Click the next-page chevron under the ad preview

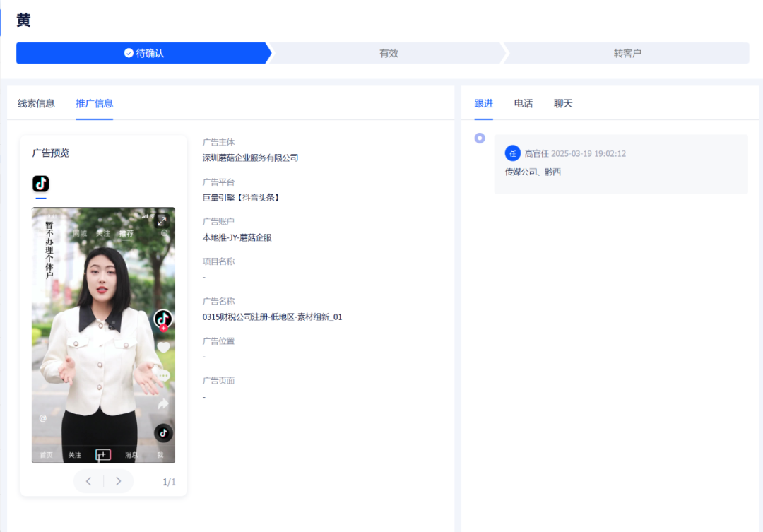[x=118, y=481]
